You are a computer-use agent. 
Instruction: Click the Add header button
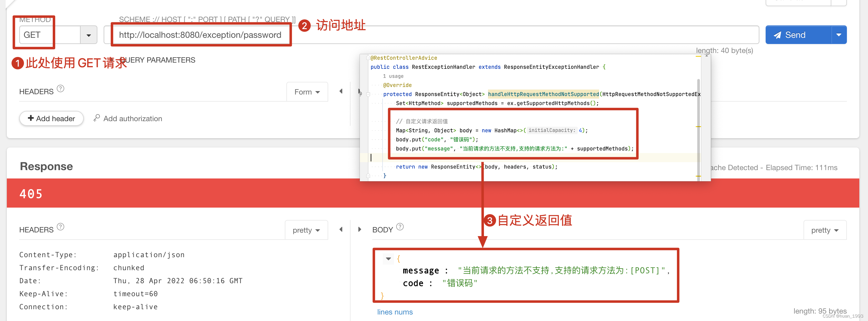click(51, 118)
